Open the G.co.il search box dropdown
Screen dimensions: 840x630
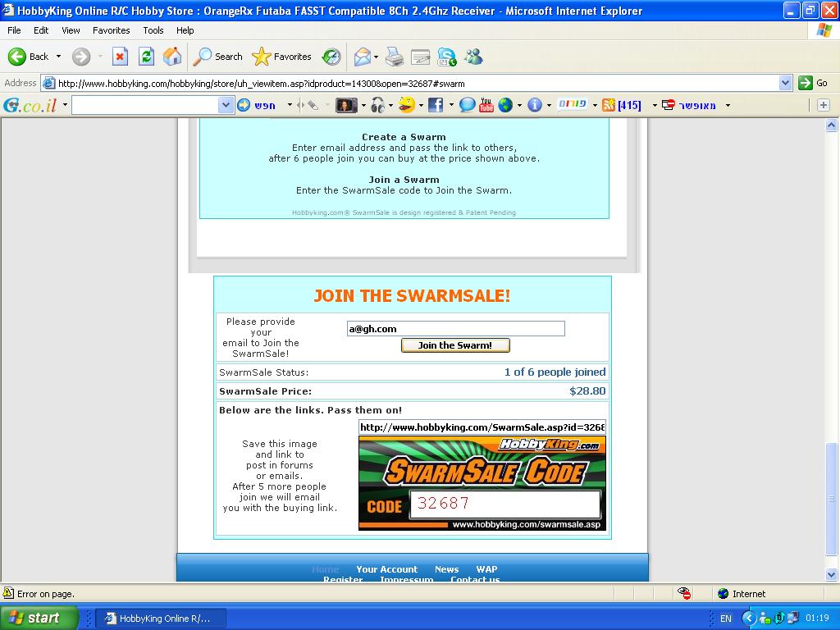226,105
